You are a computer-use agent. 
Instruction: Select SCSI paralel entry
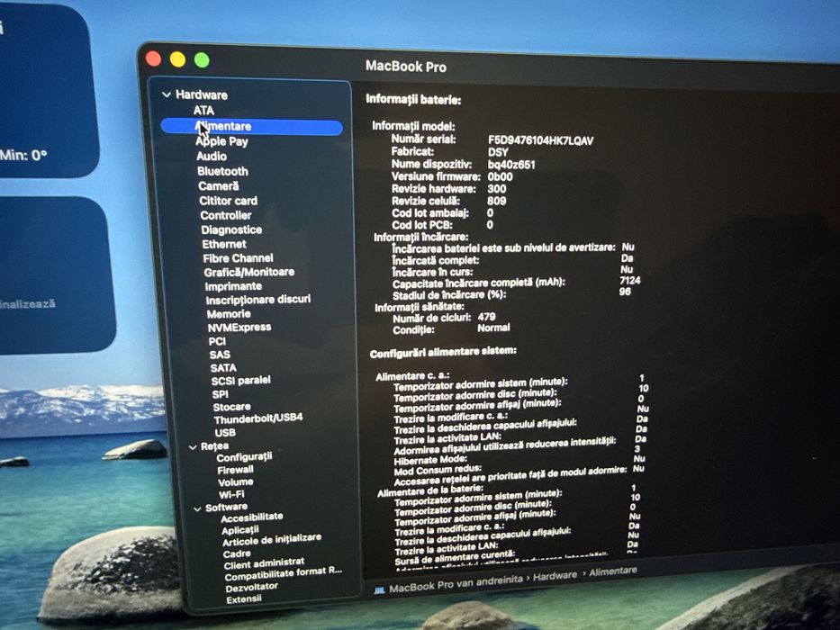pyautogui.click(x=241, y=381)
